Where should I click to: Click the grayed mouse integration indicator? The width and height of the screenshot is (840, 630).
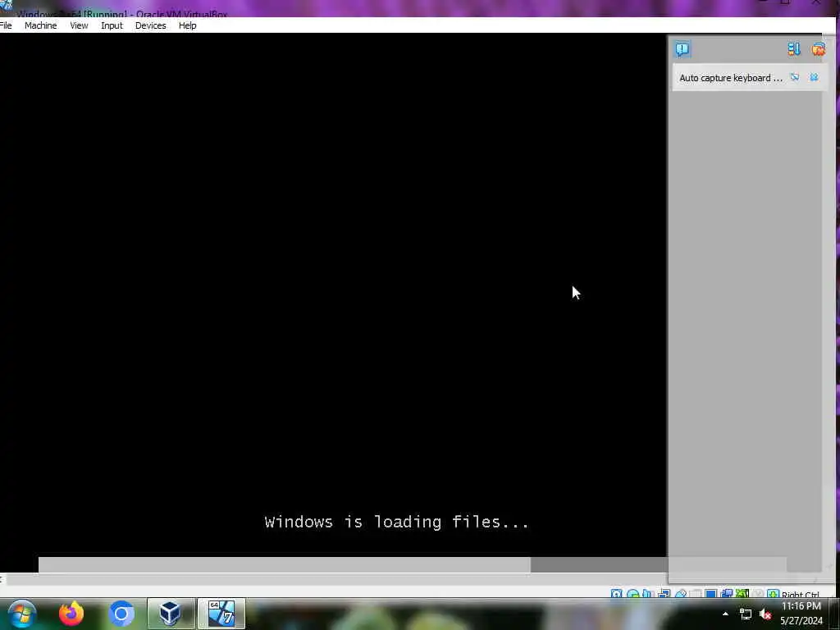click(757, 594)
